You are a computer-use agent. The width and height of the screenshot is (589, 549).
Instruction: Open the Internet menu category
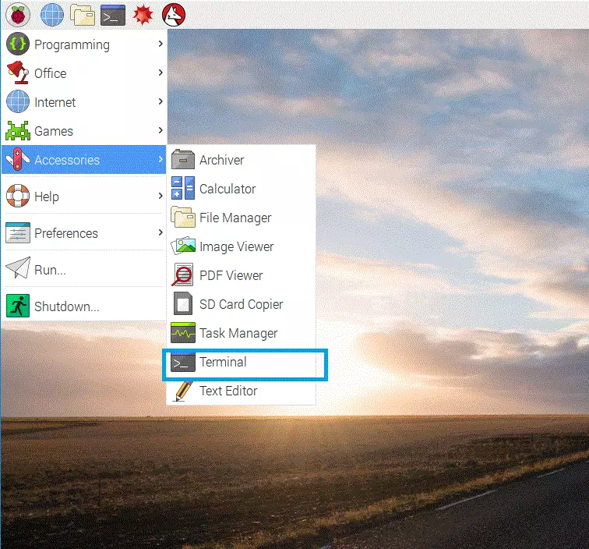click(x=84, y=102)
